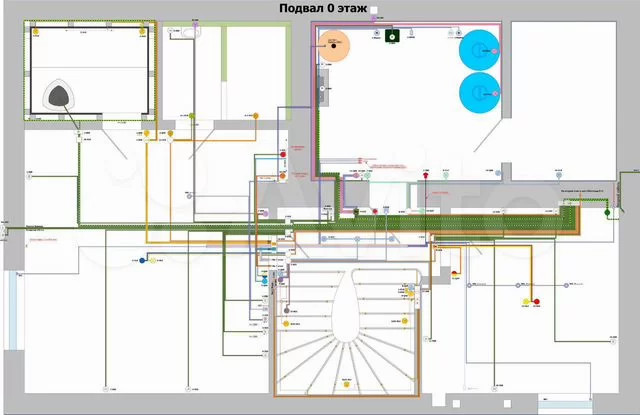Click the oval center of the spiral staircase
The width and height of the screenshot is (640, 415).
click(346, 307)
